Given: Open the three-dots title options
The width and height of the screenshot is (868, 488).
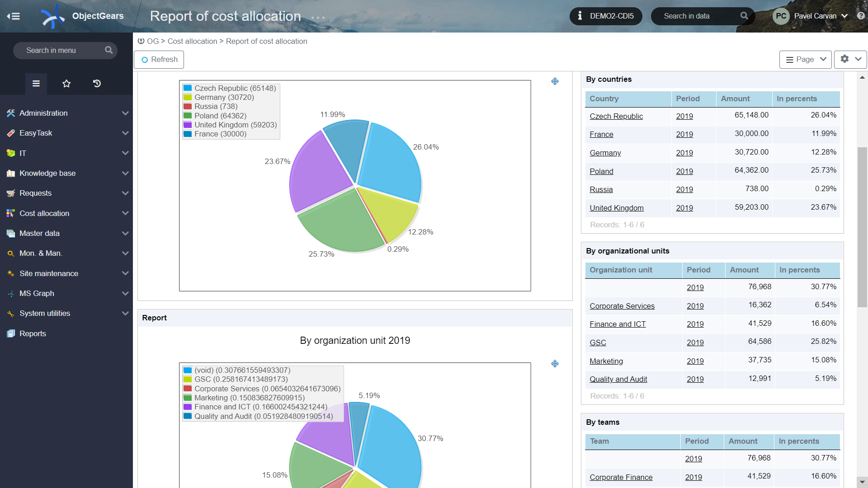Looking at the screenshot, I should pos(318,18).
